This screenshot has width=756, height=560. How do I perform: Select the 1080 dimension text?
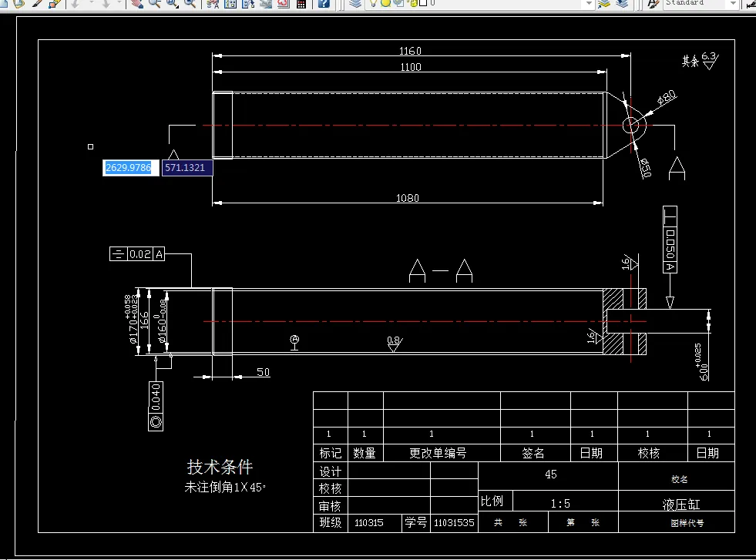coord(408,198)
